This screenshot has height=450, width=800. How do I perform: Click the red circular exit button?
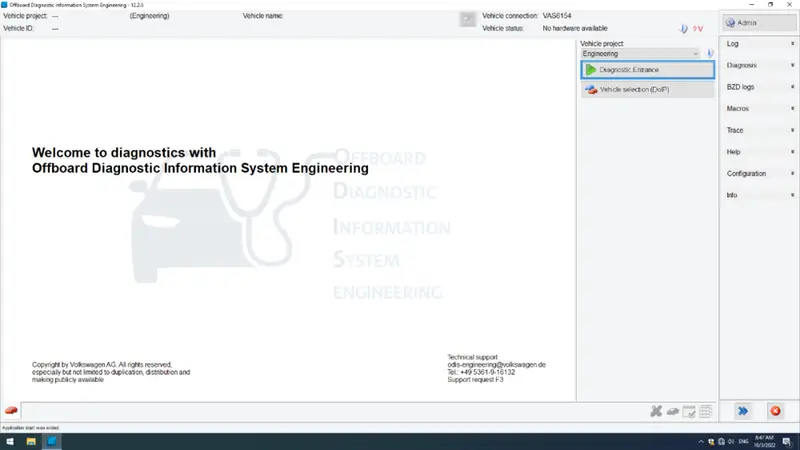tap(776, 411)
